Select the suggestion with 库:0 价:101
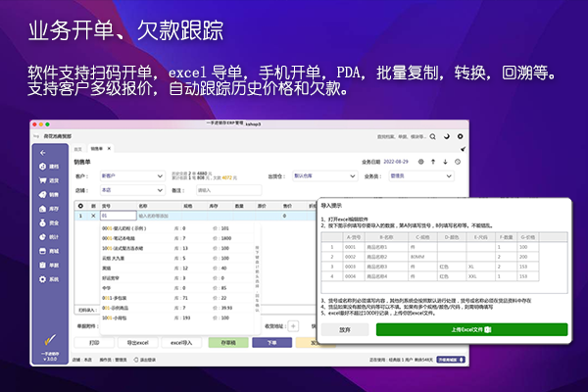 176,228
